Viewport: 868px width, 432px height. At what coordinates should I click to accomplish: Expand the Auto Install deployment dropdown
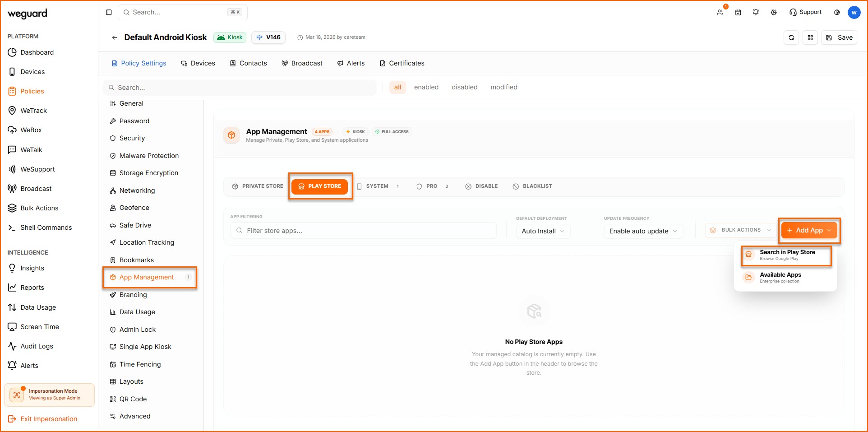[x=543, y=231]
